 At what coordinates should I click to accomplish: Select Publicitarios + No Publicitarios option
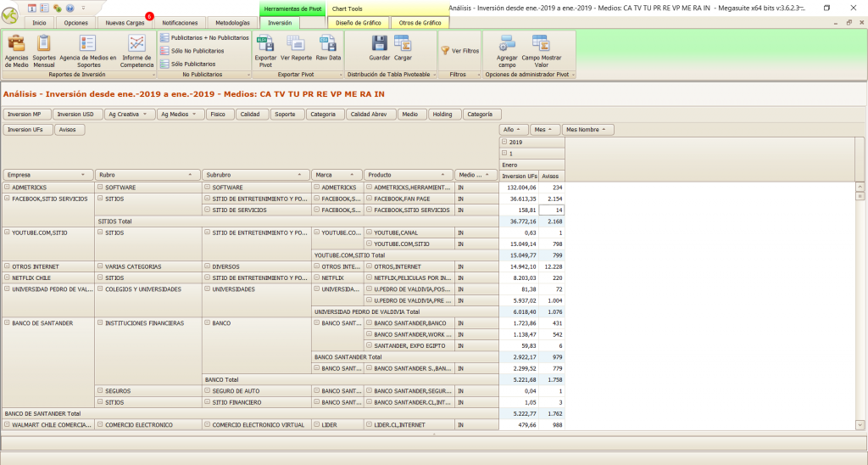pos(204,37)
